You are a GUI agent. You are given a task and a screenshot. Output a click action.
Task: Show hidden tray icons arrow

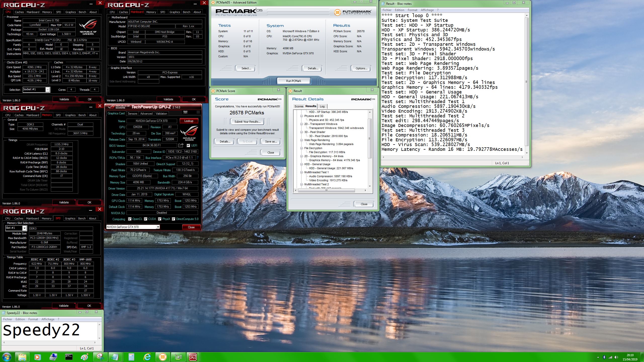pos(598,357)
